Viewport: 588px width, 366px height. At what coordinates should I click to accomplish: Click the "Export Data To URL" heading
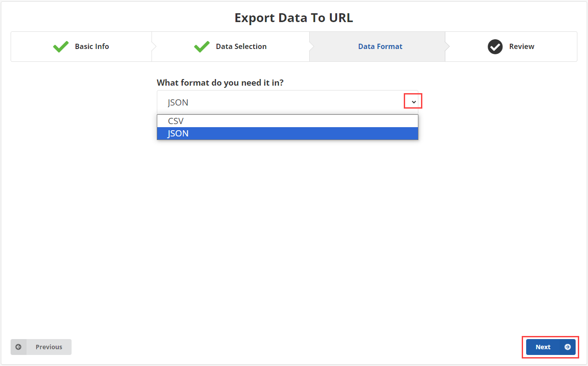tap(293, 18)
